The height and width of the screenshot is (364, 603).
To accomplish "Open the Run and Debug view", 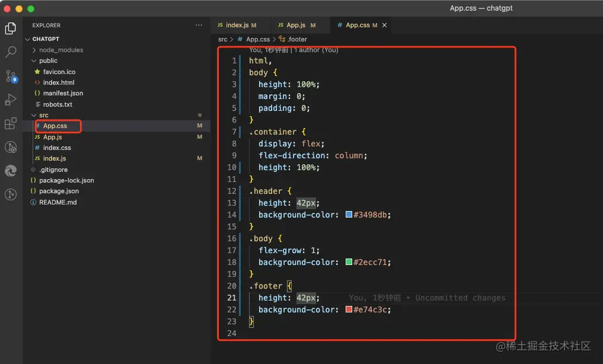I will pyautogui.click(x=11, y=100).
